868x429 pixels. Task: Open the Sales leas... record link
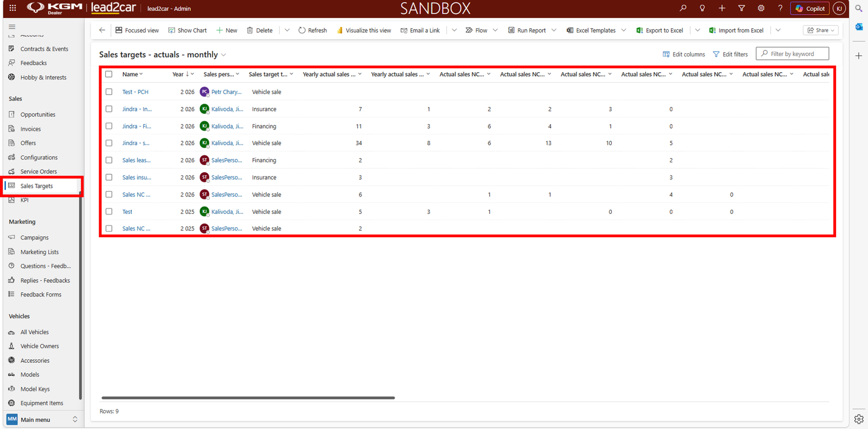(136, 161)
